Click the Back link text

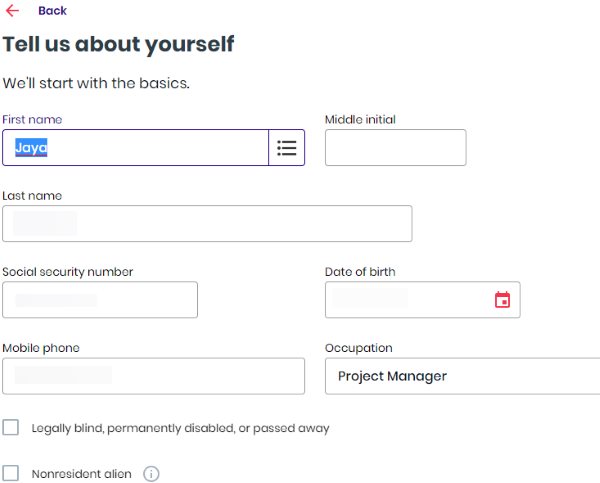(x=52, y=10)
